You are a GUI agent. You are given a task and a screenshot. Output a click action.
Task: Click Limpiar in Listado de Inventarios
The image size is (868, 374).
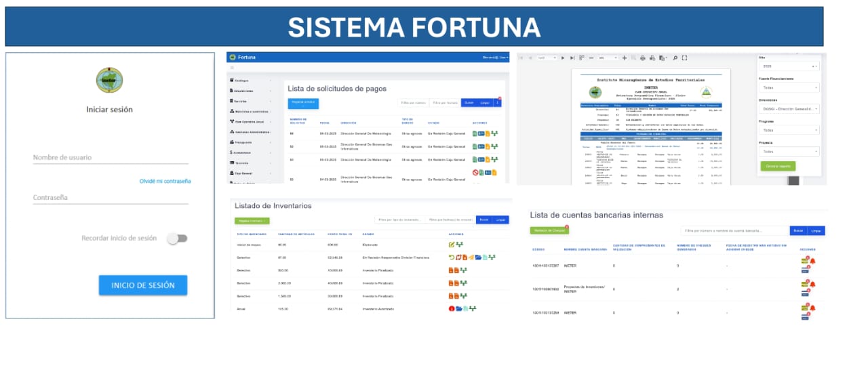500,220
